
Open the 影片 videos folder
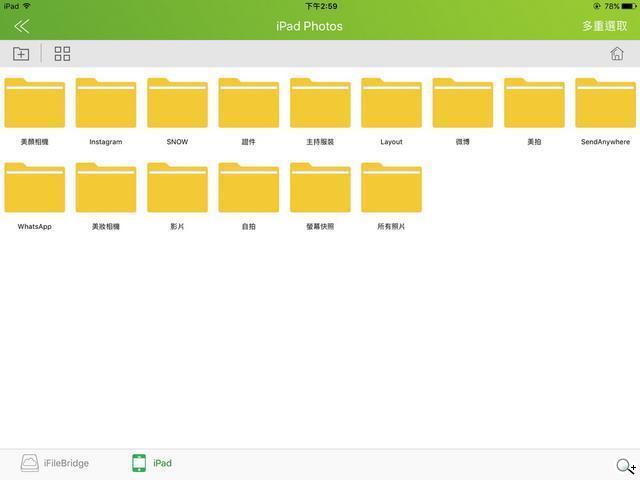pos(178,187)
